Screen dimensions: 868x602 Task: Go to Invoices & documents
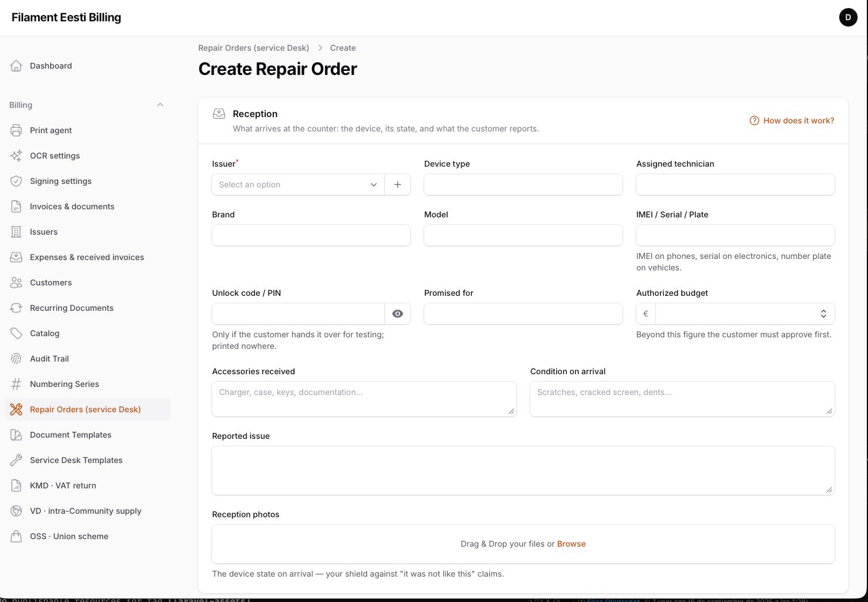coord(88,206)
